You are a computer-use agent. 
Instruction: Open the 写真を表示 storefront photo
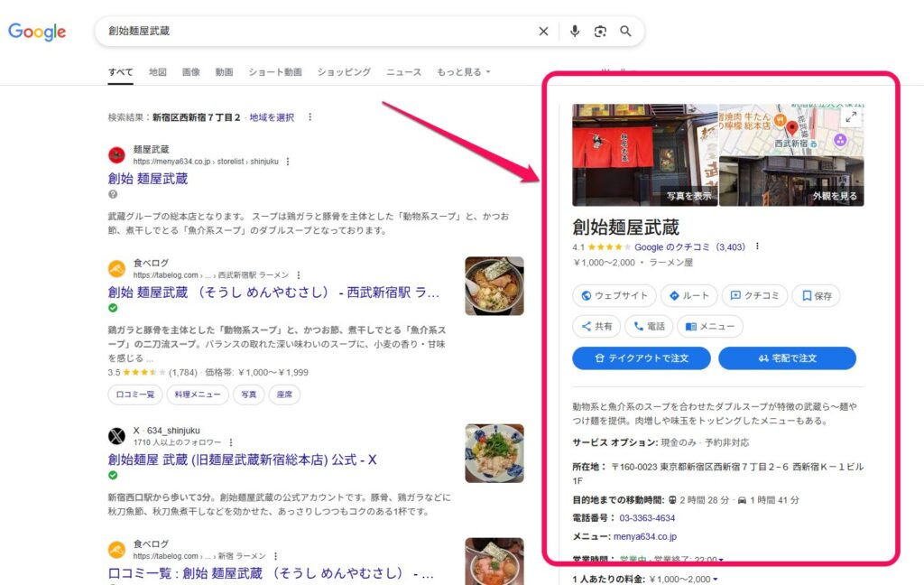tap(644, 154)
